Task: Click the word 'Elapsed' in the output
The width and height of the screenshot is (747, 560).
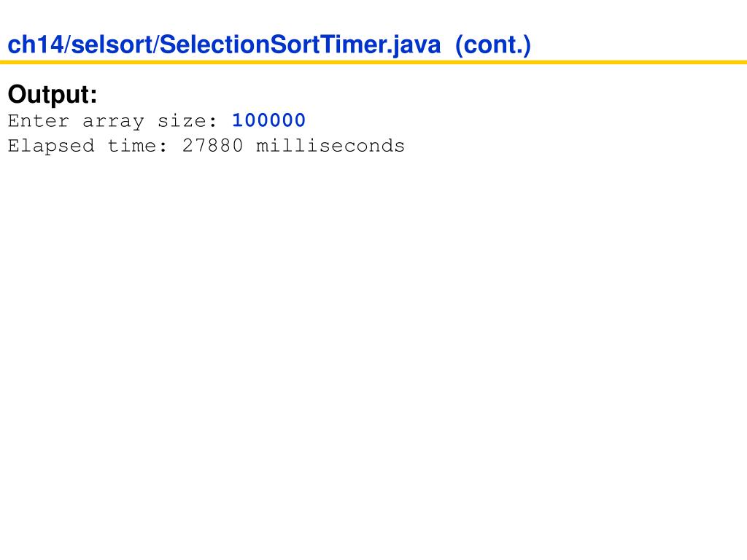Action: click(x=51, y=146)
